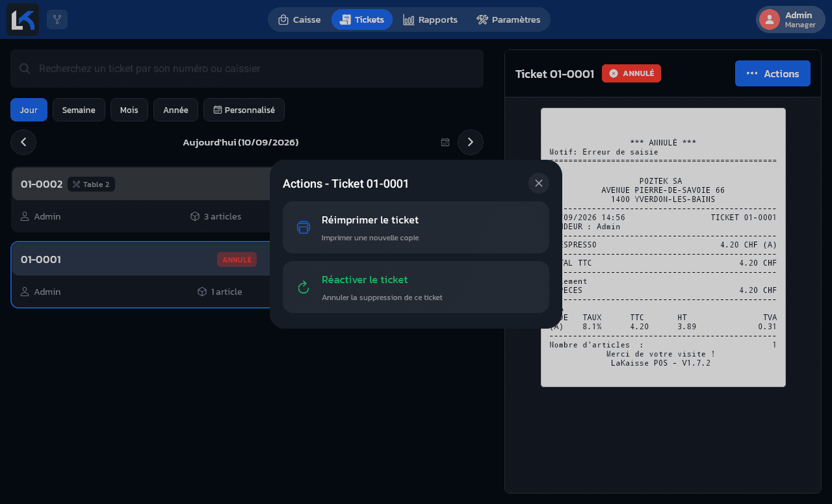Open the Admin Manager user menu

(790, 19)
